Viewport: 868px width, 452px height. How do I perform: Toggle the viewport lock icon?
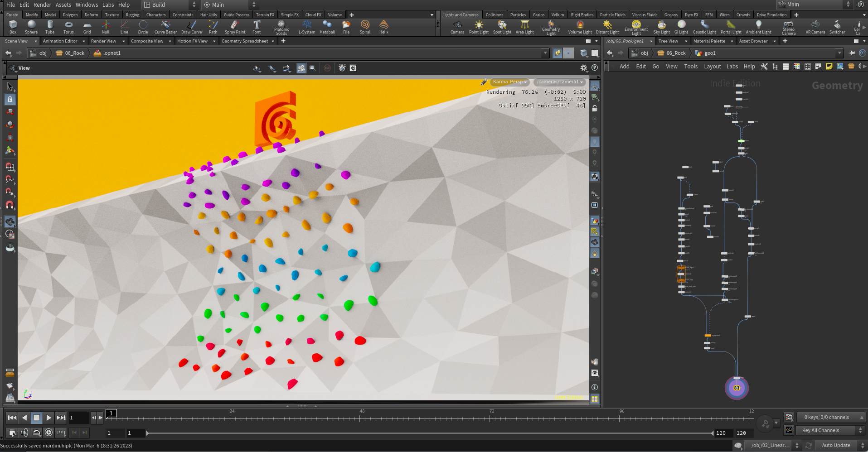pyautogui.click(x=595, y=109)
